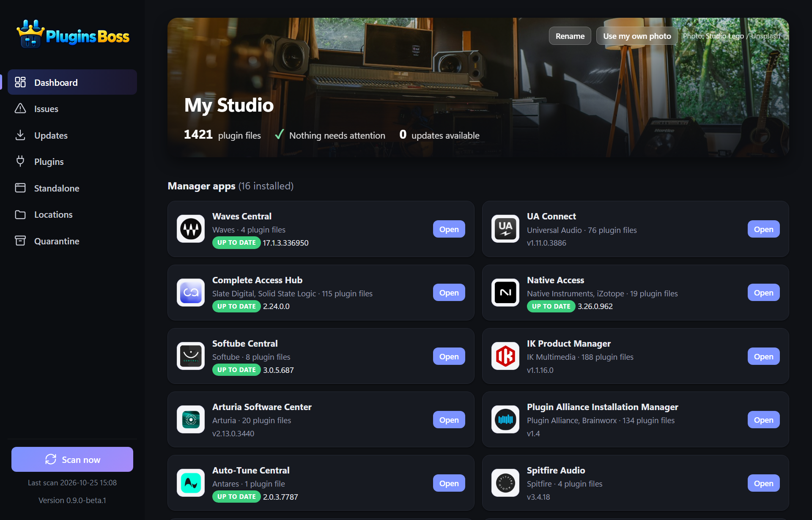Go to the Issues page
Screen dimensions: 812x520
[72, 109]
